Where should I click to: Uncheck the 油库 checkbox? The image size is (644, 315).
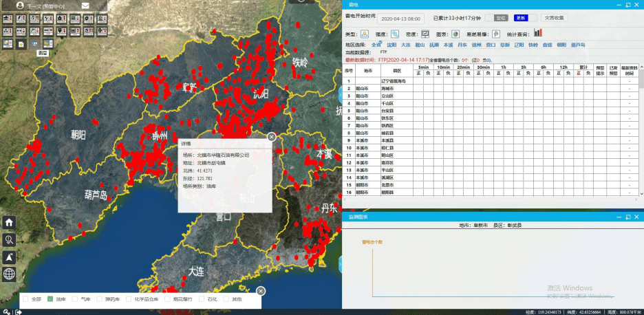coord(50,299)
